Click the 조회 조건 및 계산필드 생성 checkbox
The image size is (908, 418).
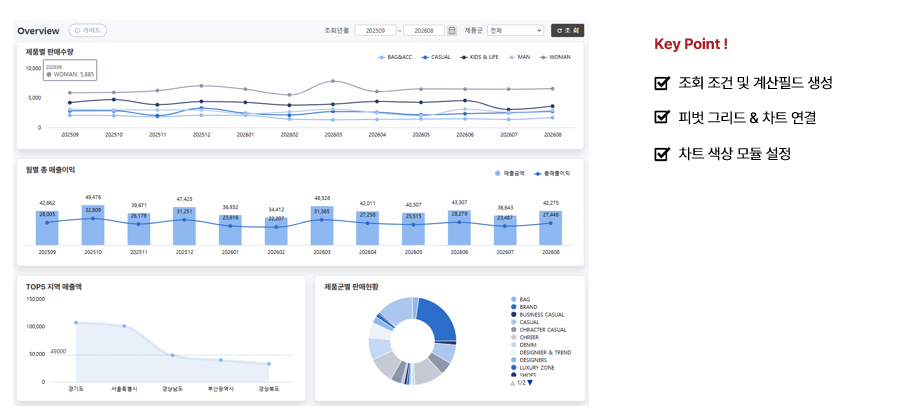pyautogui.click(x=661, y=83)
